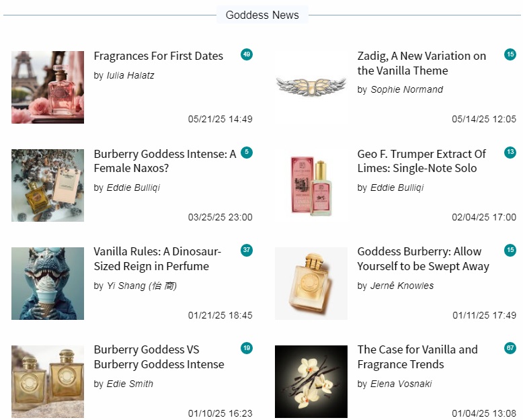View author Sophie Normand's profile
The height and width of the screenshot is (420, 523).
[407, 89]
